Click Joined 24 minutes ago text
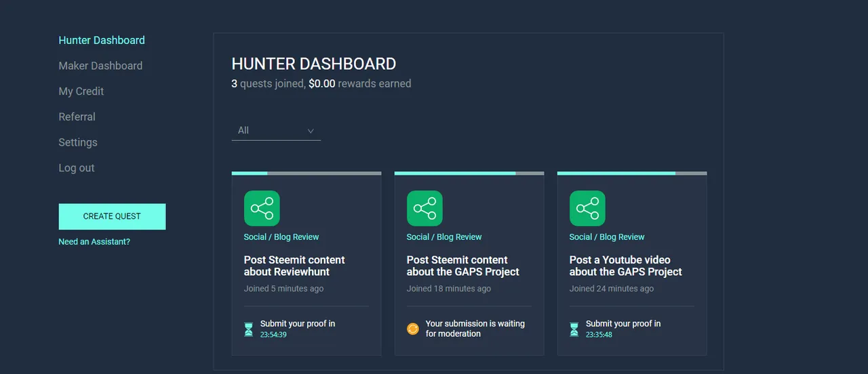Screen dimensions: 868x374 click(612, 289)
